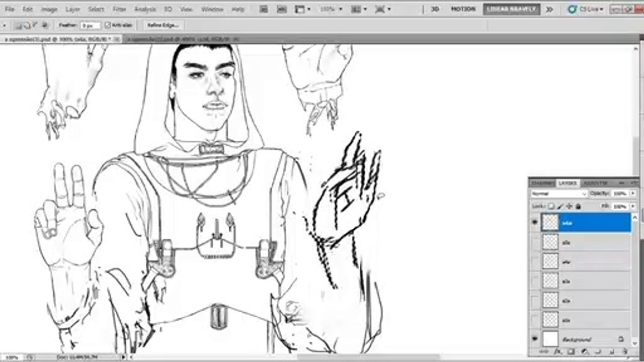Select the Subtract from Selection mode icon
Image resolution: width=644 pixels, height=362 pixels.
[34, 25]
